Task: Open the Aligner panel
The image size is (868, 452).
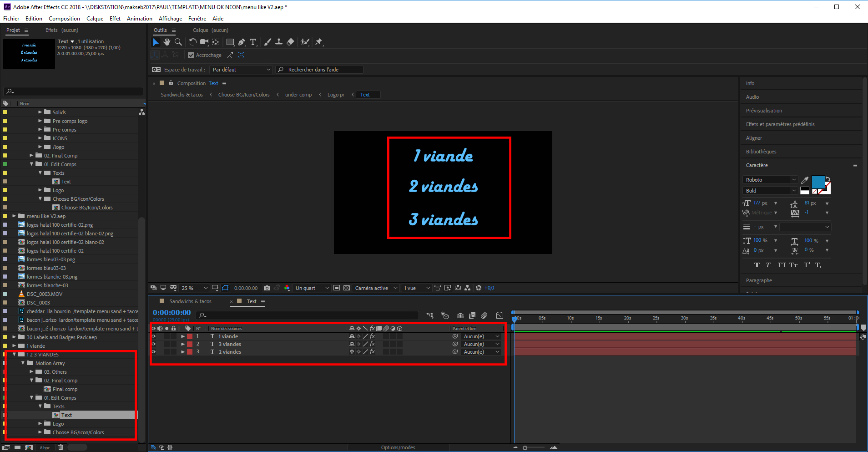Action: (x=754, y=138)
